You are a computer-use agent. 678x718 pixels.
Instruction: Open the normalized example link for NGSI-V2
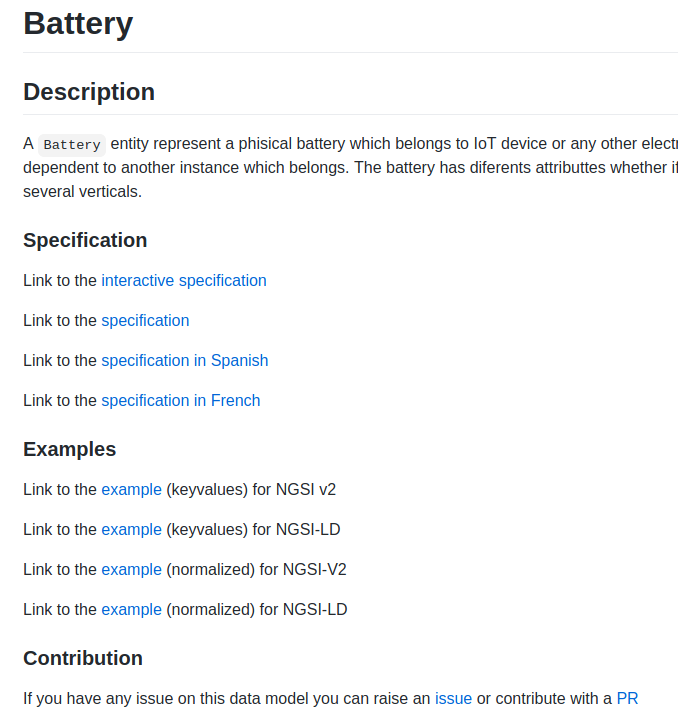point(131,570)
